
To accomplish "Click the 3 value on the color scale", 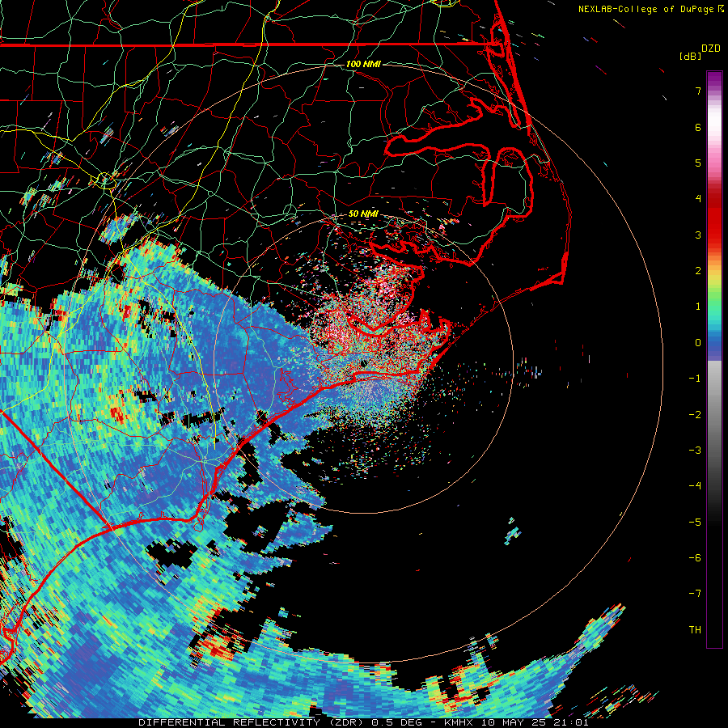I will coord(698,235).
